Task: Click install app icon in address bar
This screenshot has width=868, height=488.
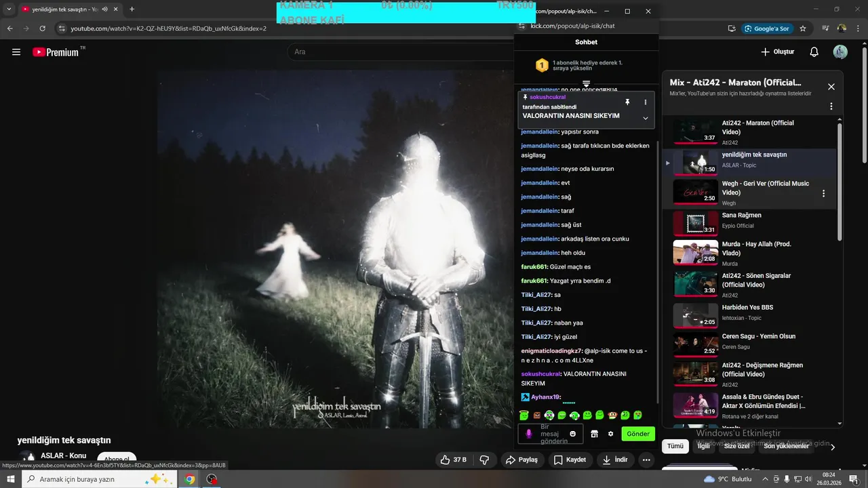Action: click(x=732, y=28)
